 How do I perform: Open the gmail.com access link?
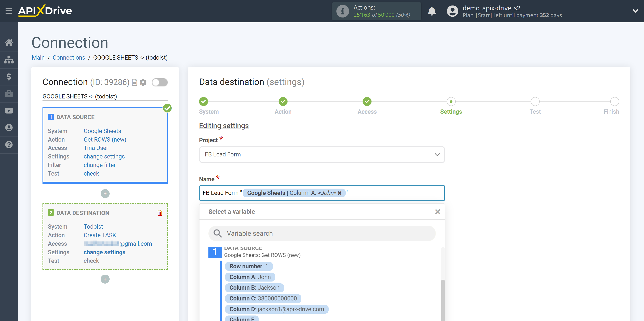point(118,244)
